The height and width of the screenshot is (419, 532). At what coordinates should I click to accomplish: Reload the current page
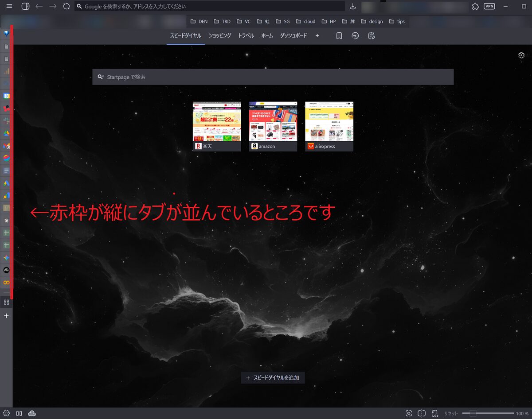pyautogui.click(x=66, y=7)
